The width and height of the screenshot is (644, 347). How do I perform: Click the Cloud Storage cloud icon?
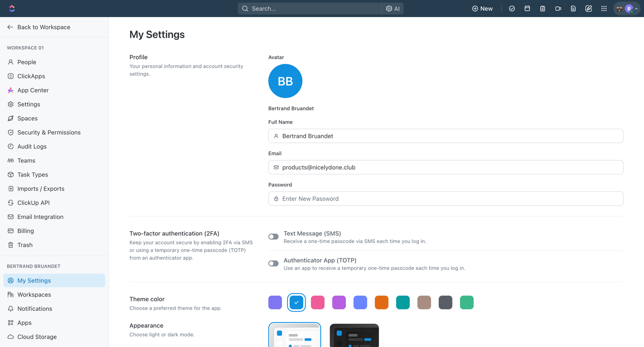click(x=11, y=337)
